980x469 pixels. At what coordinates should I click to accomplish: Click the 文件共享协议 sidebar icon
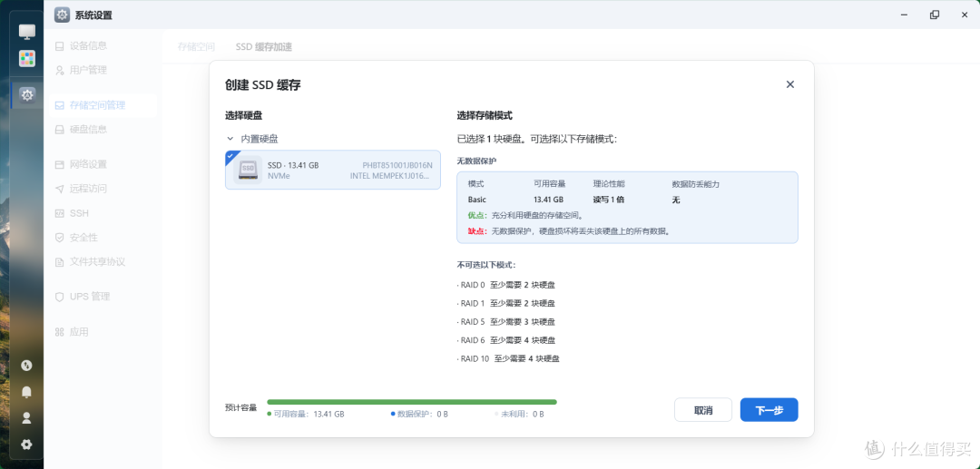(x=59, y=262)
